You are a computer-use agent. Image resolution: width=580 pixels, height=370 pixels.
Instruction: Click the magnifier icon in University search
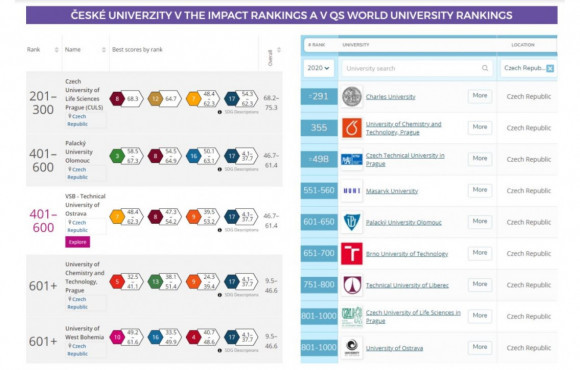pos(485,68)
